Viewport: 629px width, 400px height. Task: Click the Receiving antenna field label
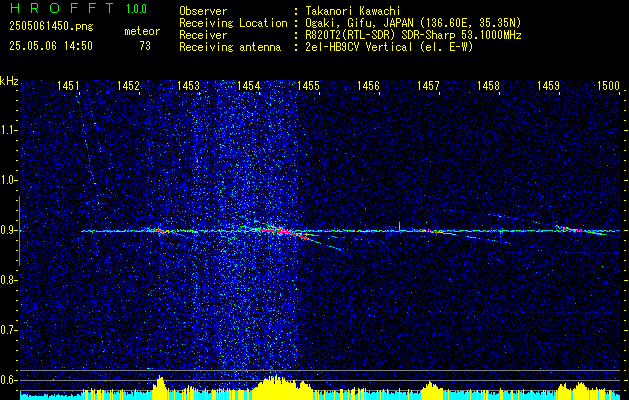pos(230,47)
